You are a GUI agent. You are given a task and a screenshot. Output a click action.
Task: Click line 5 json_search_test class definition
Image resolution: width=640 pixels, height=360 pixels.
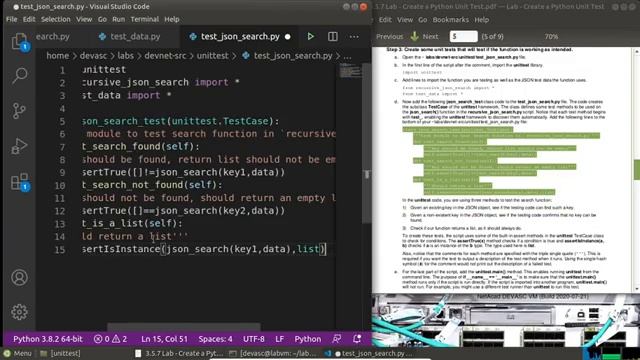click(x=180, y=121)
